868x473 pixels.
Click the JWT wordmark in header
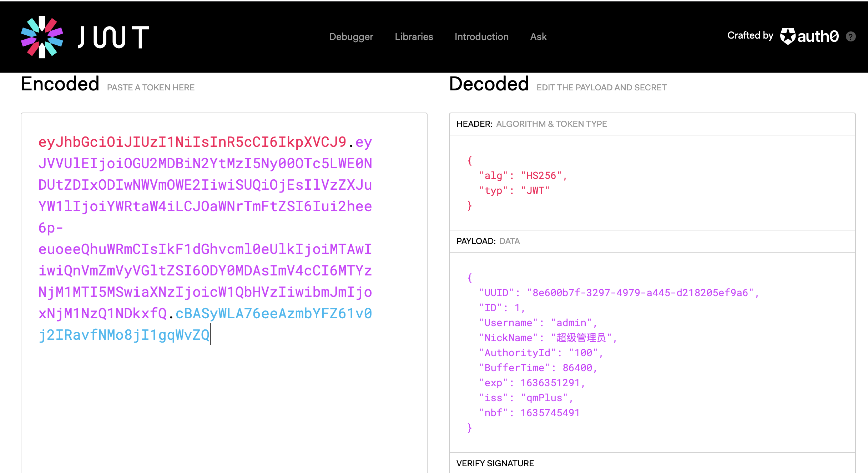tap(113, 37)
